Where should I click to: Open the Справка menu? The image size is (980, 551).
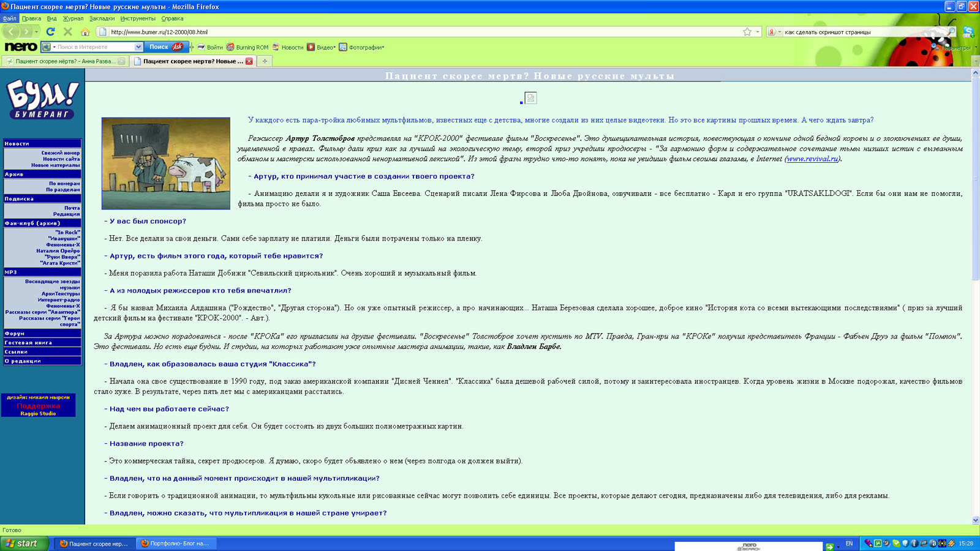pos(172,18)
